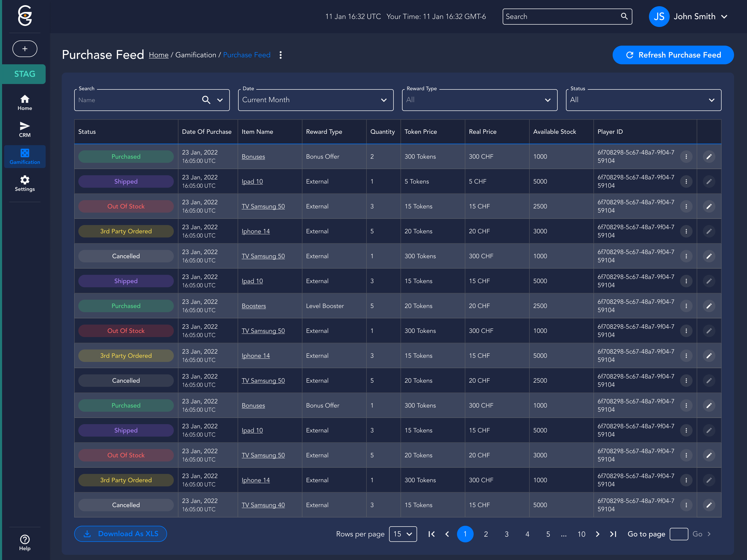
Task: Click Download As XLS button
Action: click(x=121, y=534)
